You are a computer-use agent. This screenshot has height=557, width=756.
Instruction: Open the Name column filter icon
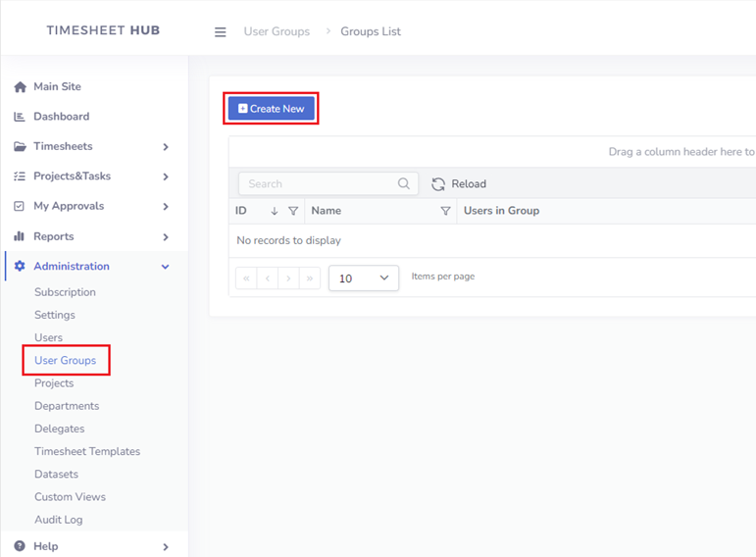point(445,211)
